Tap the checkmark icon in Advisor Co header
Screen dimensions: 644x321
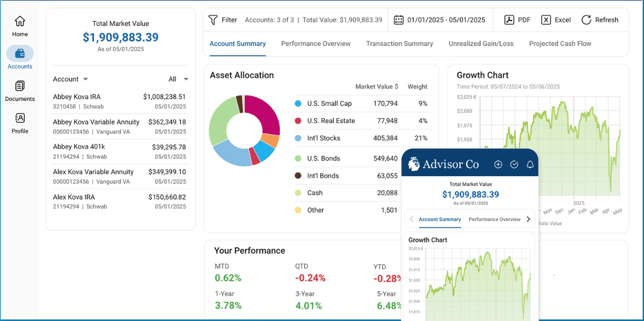pos(514,164)
